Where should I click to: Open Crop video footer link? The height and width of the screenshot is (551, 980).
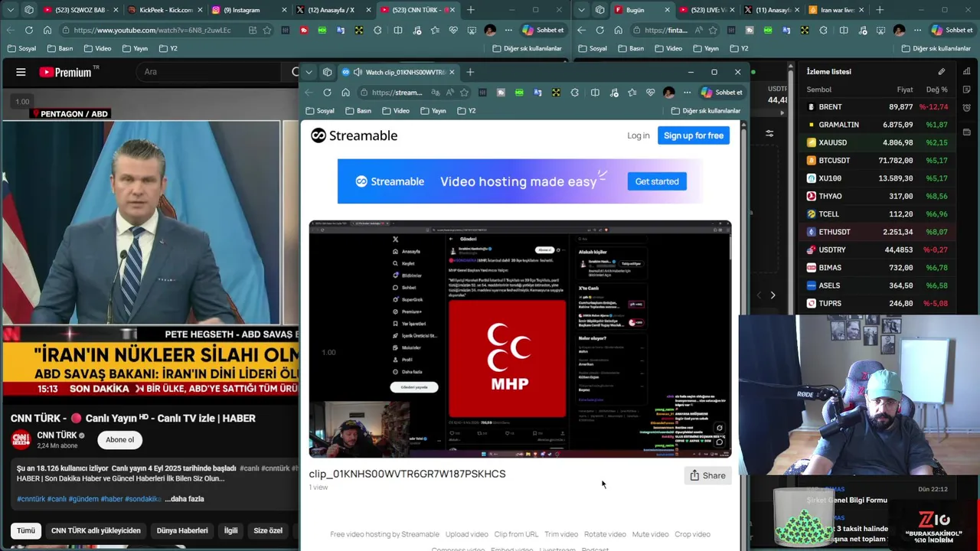pyautogui.click(x=692, y=534)
